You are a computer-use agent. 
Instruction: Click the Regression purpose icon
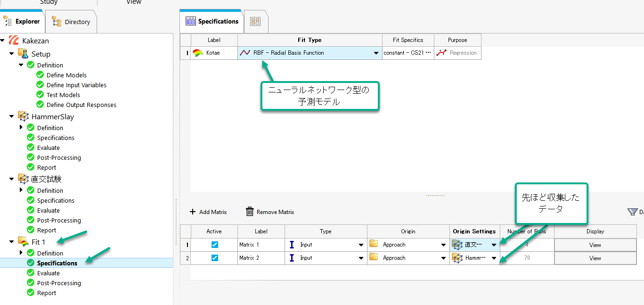pos(441,53)
